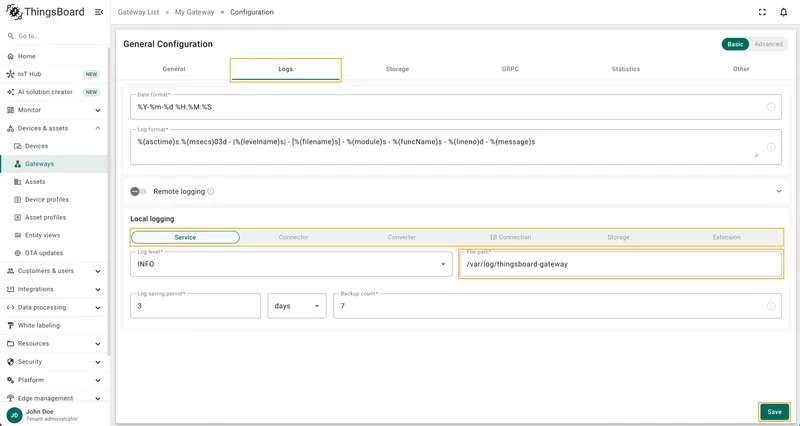Click the Platform icon in sidebar
800x426 pixels.
(11, 380)
